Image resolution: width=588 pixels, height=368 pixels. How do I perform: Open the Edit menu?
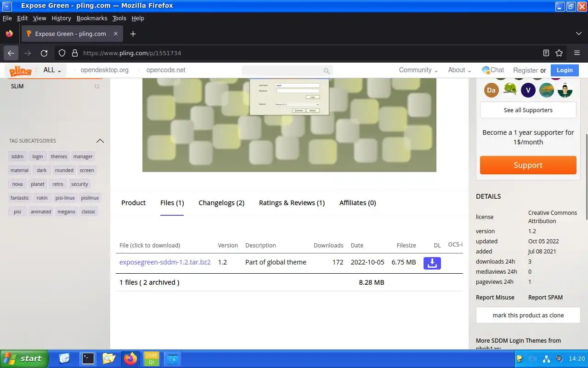pyautogui.click(x=23, y=18)
